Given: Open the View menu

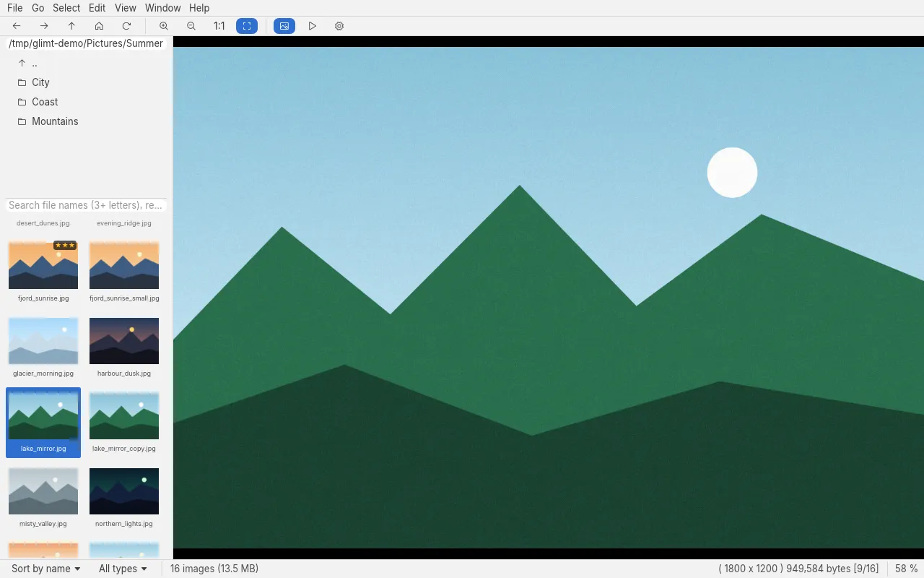Looking at the screenshot, I should pyautogui.click(x=126, y=8).
